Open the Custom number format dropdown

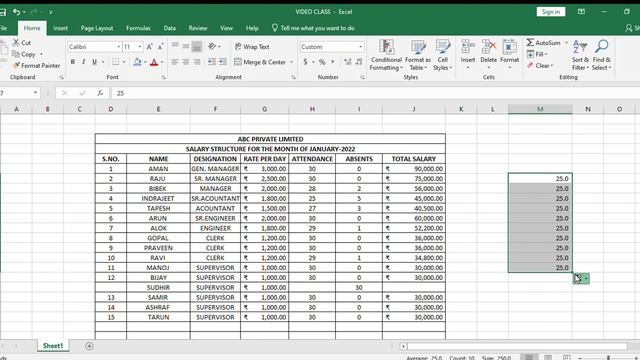coord(360,47)
